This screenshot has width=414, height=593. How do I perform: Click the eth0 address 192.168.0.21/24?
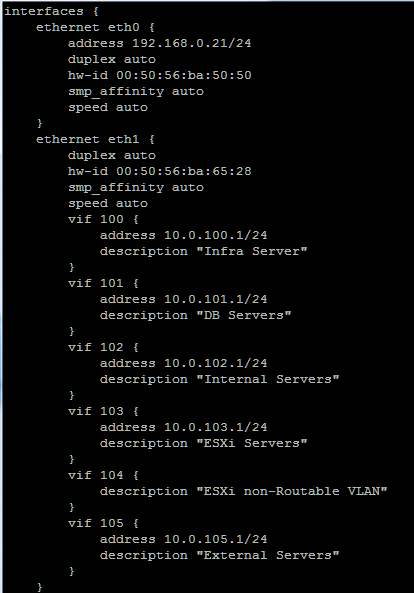tap(159, 43)
